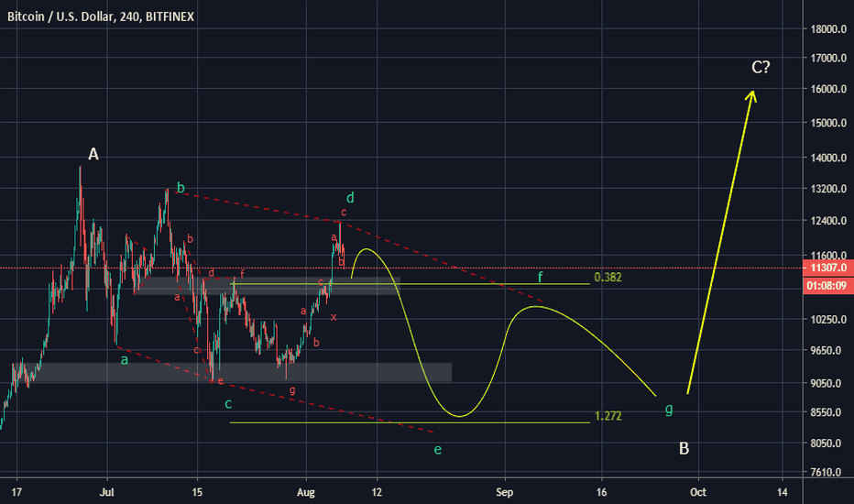
Task: Select the upper gray resistance zone rectangle
Action: [267, 286]
